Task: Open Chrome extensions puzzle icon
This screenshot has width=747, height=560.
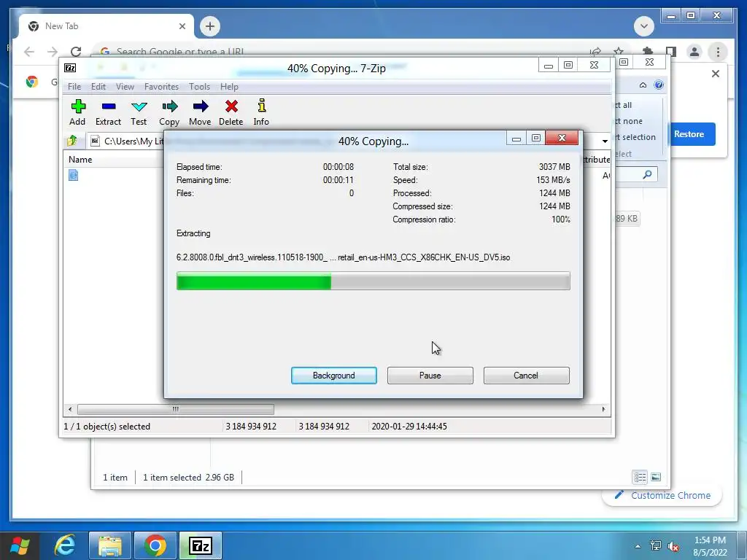Action: pos(648,50)
